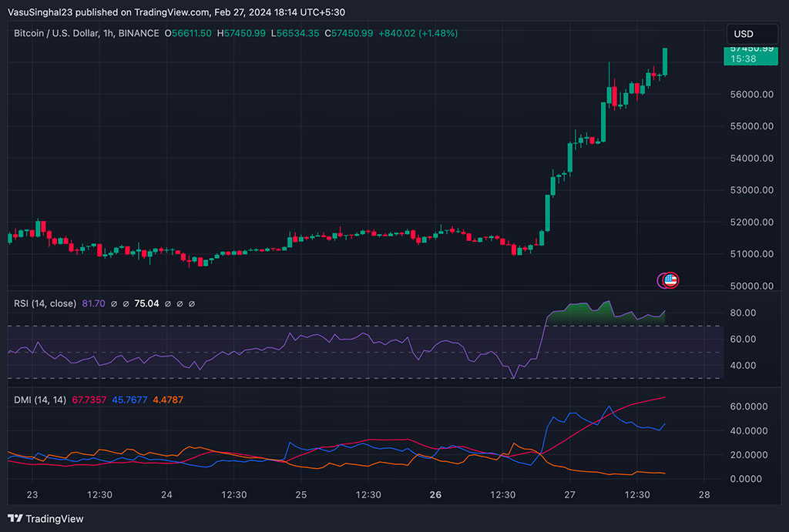789x532 pixels.
Task: Click the RSI 60.00 axis label
Action: click(743, 340)
